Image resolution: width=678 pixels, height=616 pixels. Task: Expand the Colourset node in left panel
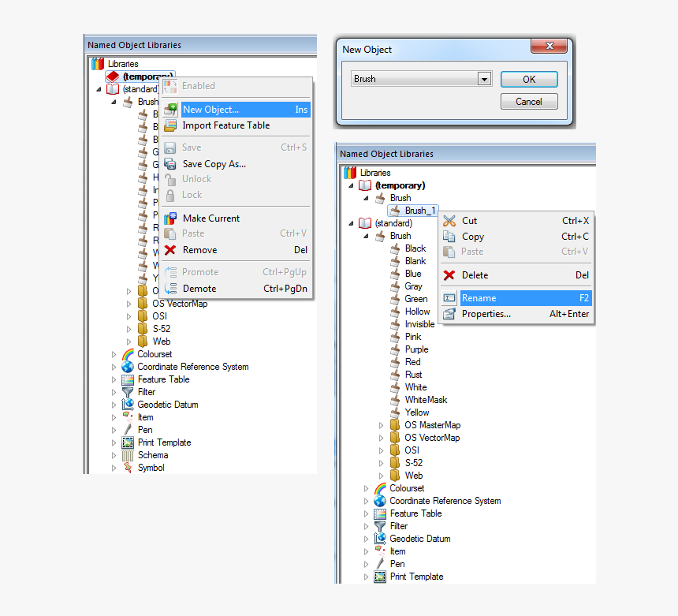114,355
